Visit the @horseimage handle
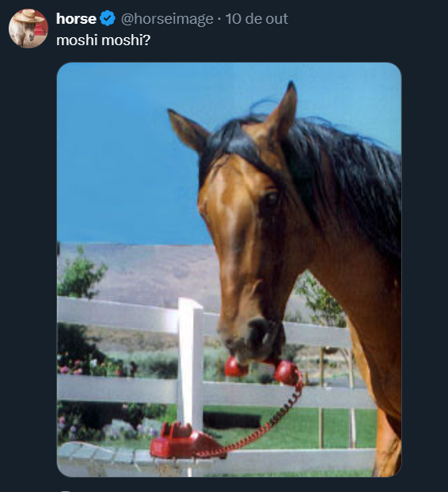 point(167,19)
